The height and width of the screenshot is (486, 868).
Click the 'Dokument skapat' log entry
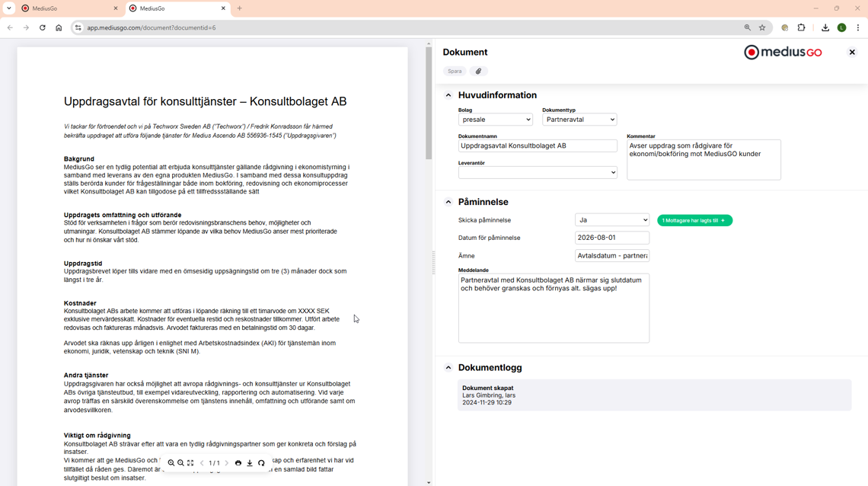654,395
